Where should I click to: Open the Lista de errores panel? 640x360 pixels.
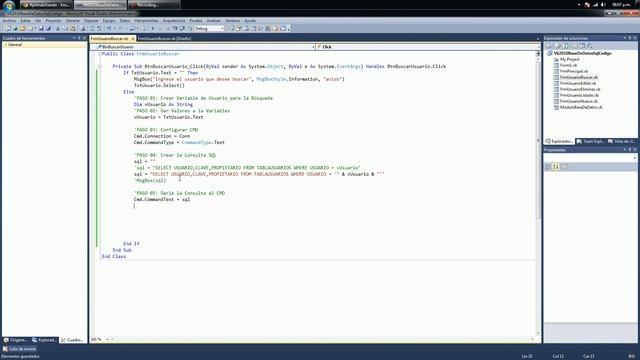pos(20,349)
